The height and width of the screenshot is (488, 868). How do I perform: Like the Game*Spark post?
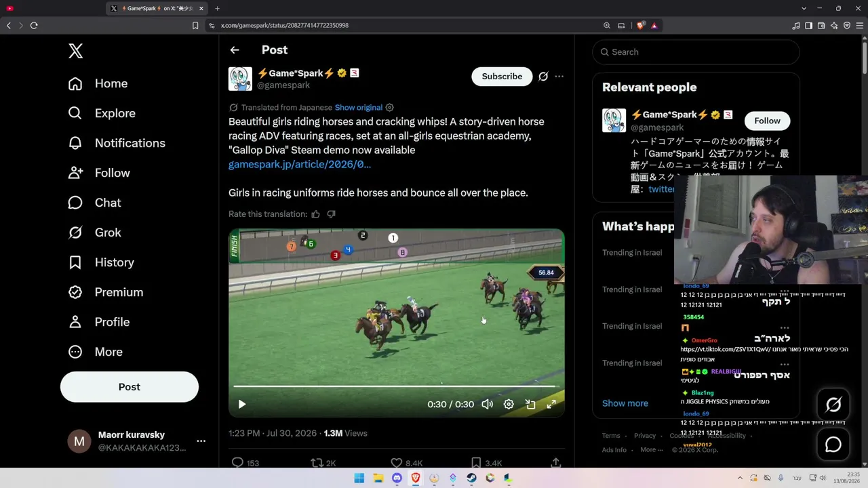tap(397, 463)
